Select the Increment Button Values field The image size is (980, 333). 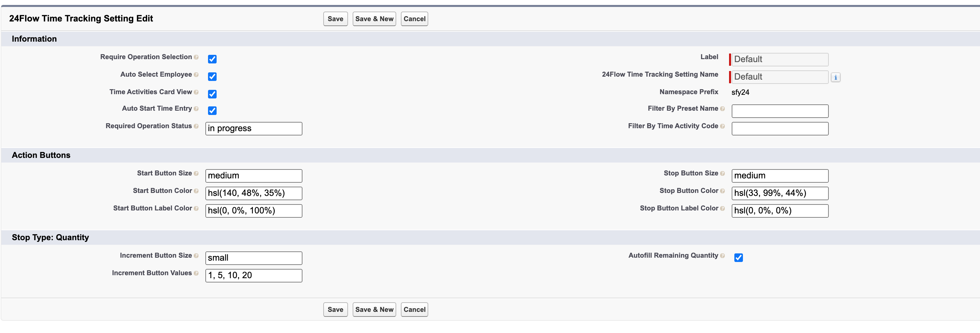254,276
